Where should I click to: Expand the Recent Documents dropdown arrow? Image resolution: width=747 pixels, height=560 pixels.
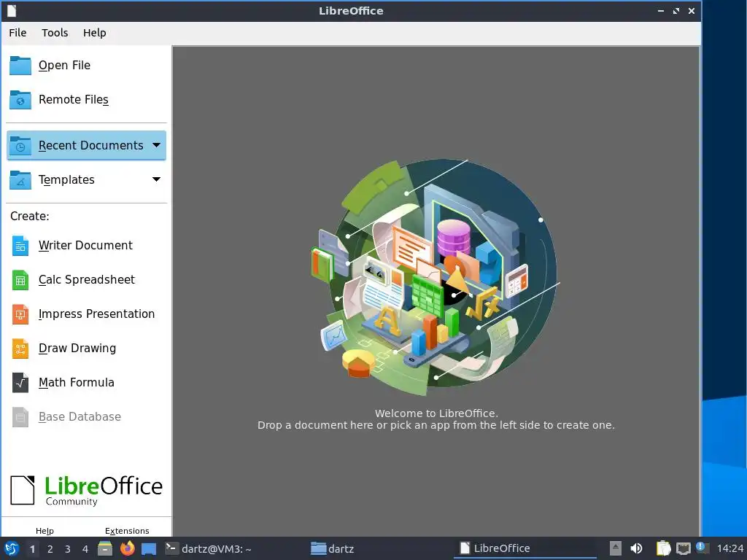pos(156,145)
